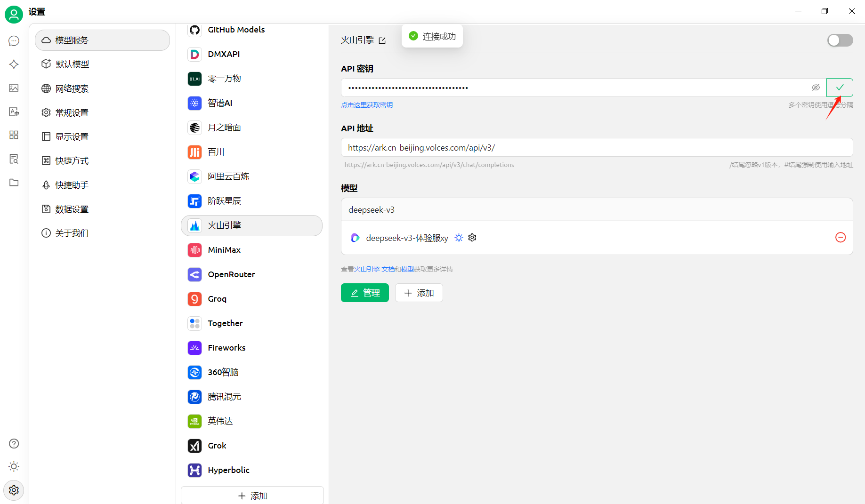Open 显示设置 settings section

pos(102,136)
